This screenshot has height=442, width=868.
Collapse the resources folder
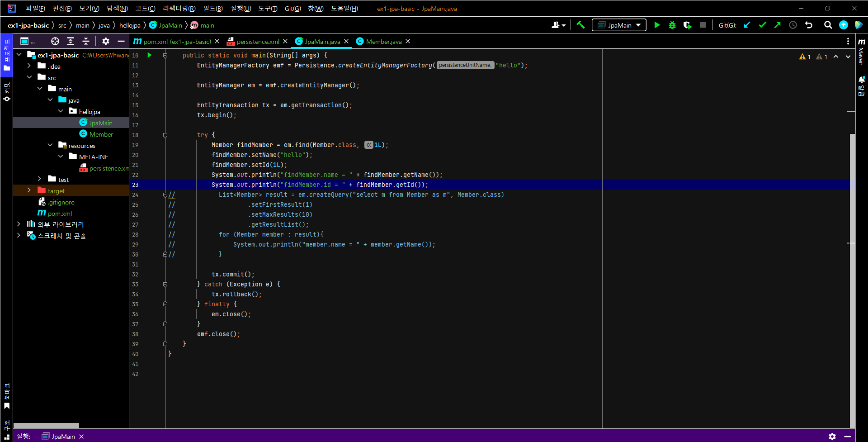pos(50,145)
